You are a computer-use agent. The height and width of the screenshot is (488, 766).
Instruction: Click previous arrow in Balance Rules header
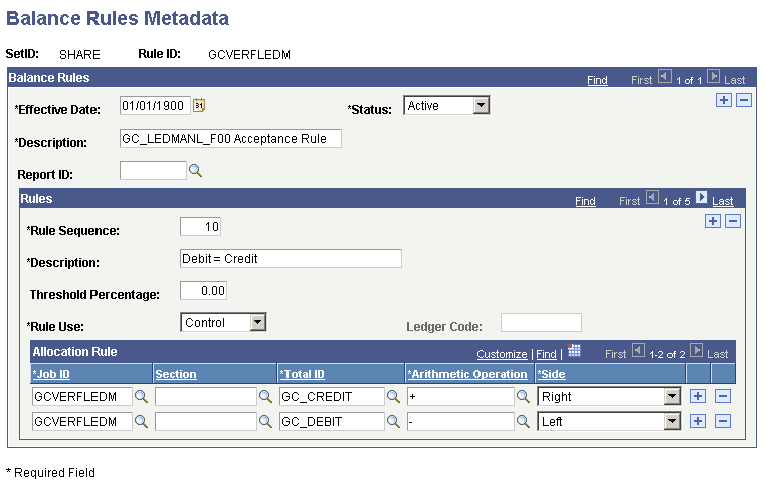pos(664,76)
